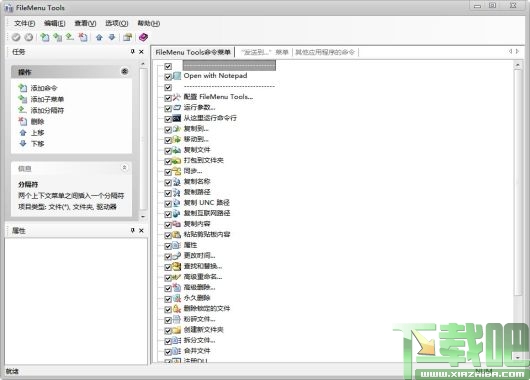The image size is (530, 380).
Task: Collapse the 操作 section in the task panel
Action: 125,71
